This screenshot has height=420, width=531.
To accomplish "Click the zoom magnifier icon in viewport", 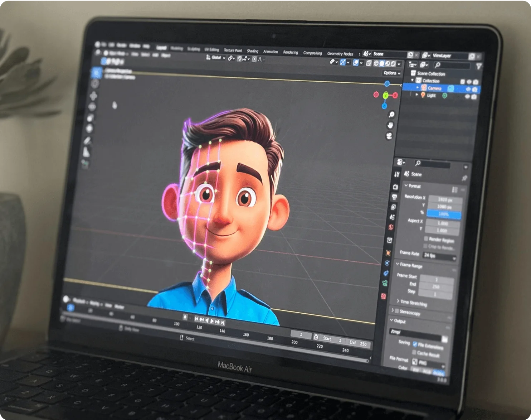I will pyautogui.click(x=391, y=115).
